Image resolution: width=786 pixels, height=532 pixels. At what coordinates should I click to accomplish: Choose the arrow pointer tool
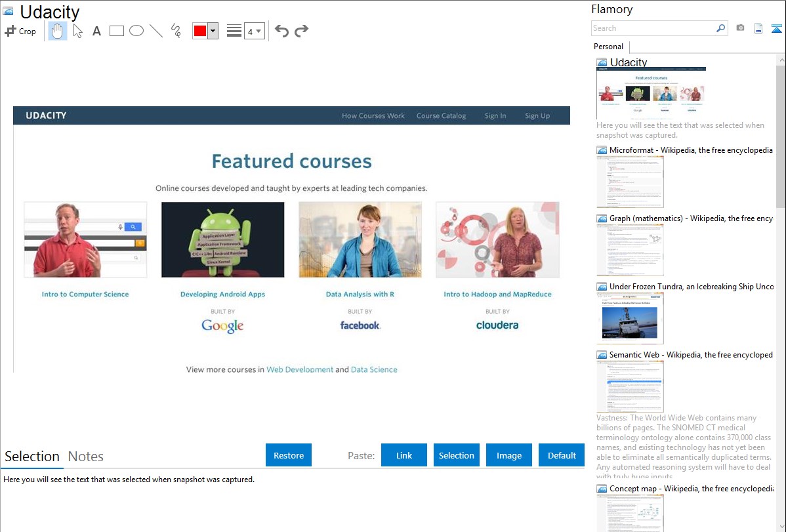77,31
